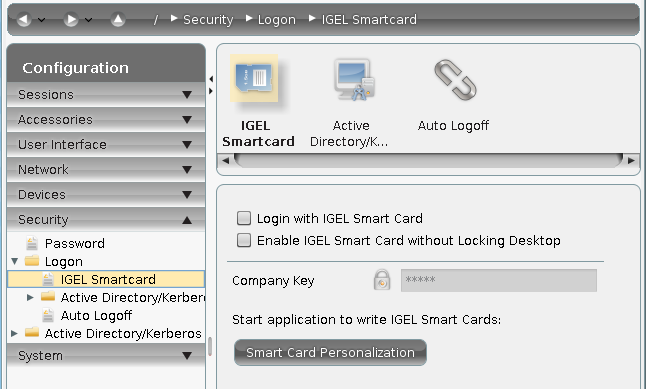Viewport: 647px width, 389px height.
Task: Click Auto Logoff page icon in tree
Action: [48, 316]
